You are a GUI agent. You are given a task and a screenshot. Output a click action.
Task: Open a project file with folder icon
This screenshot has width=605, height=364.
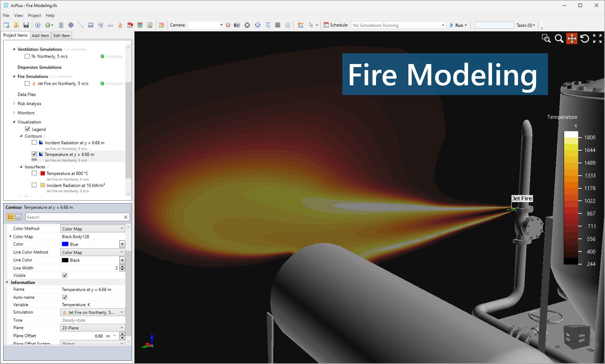[x=16, y=25]
